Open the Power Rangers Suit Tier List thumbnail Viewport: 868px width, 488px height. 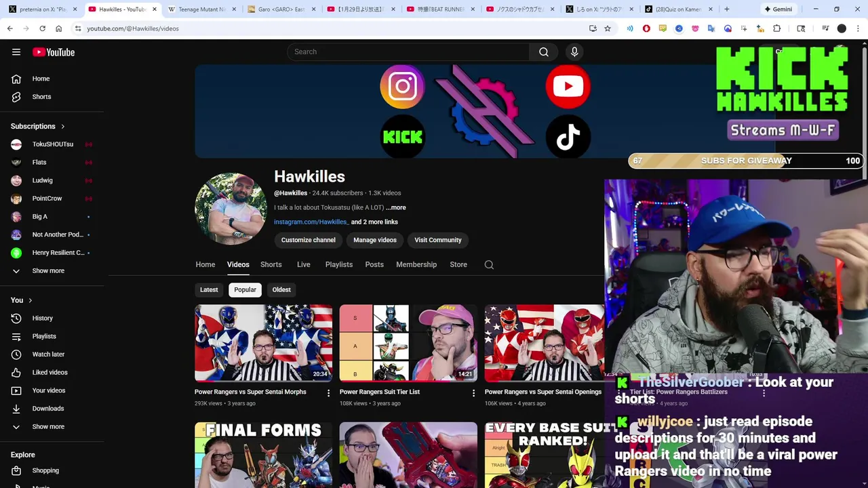408,343
